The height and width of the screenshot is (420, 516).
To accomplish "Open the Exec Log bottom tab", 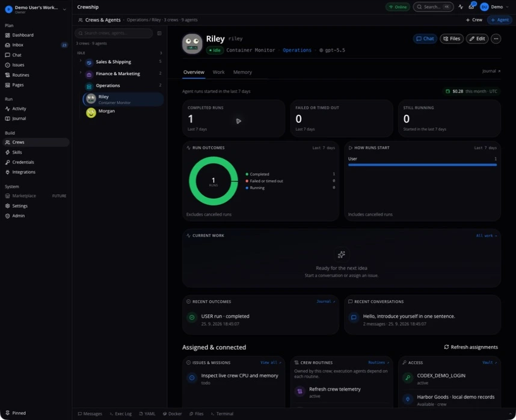I will (x=120, y=414).
